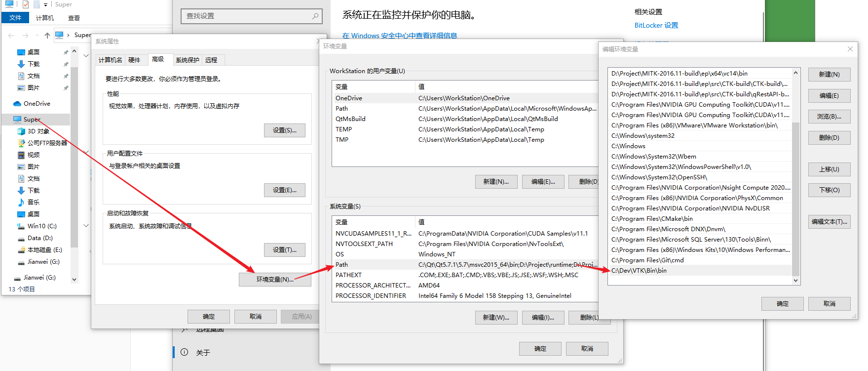Click the 上移(U) move up button

829,169
